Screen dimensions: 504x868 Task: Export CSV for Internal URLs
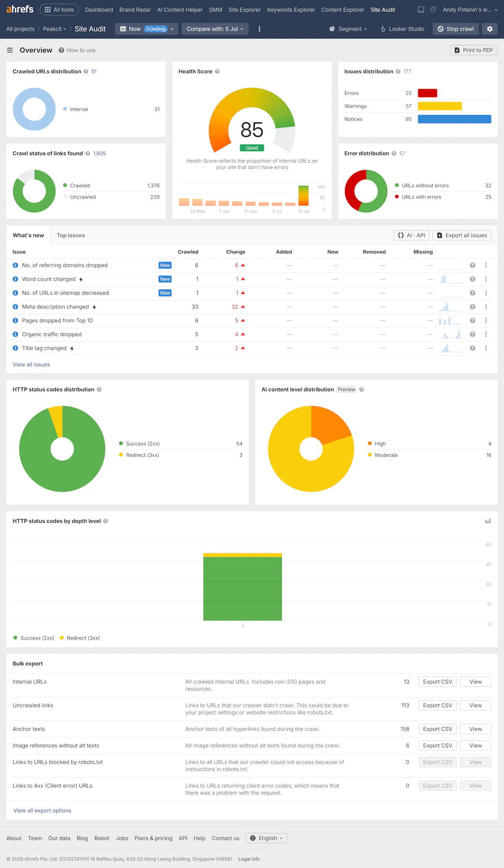(438, 682)
